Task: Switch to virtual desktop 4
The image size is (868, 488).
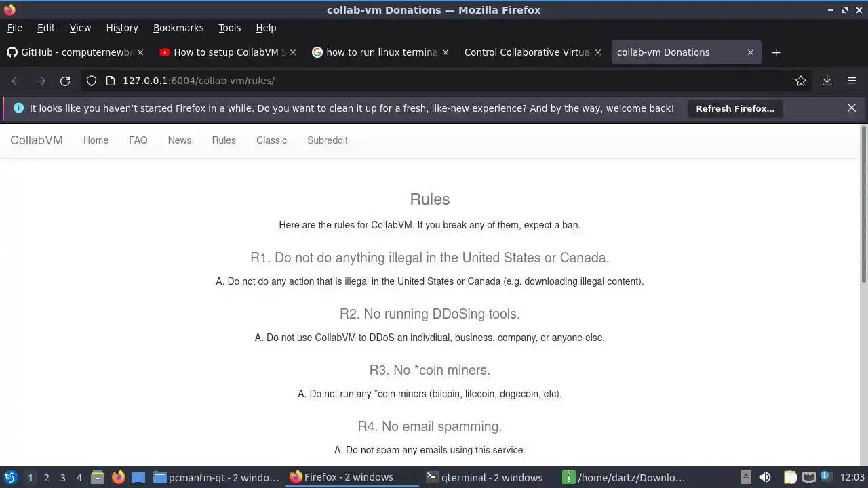Action: coord(79,477)
